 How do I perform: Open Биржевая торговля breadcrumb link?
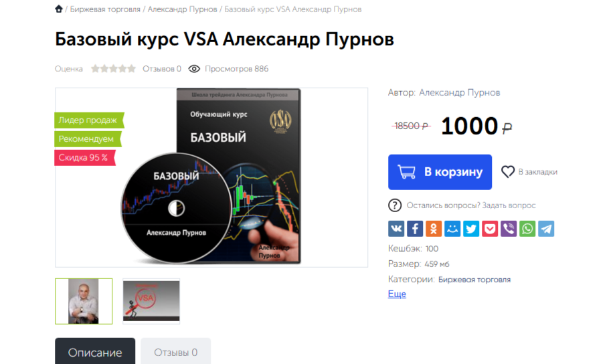[105, 9]
